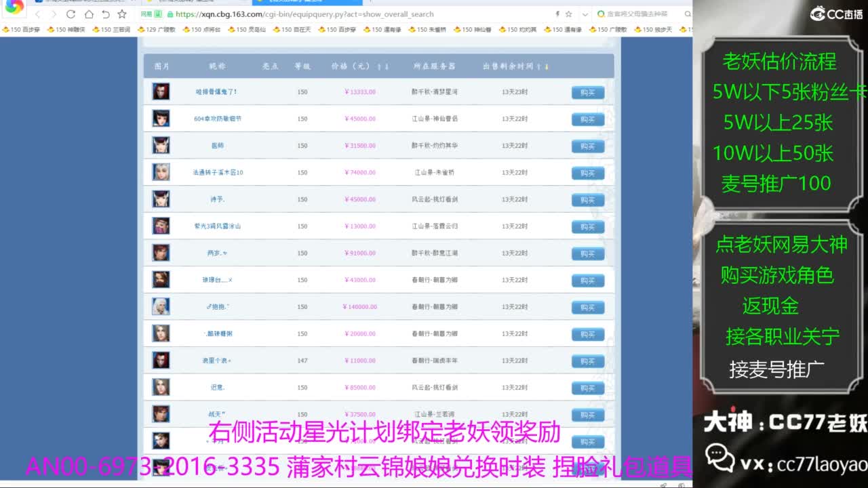Click the 所在服务器 column header
This screenshot has width=868, height=488.
coord(435,66)
